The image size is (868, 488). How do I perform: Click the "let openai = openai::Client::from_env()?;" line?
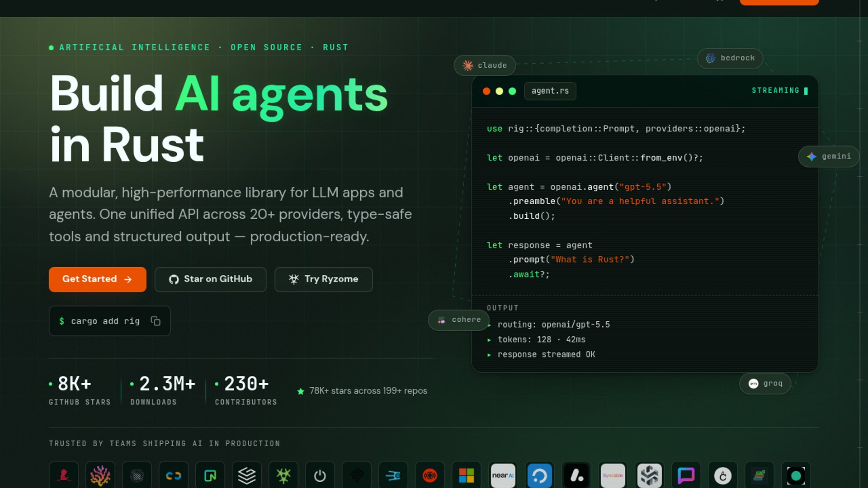tap(595, 158)
